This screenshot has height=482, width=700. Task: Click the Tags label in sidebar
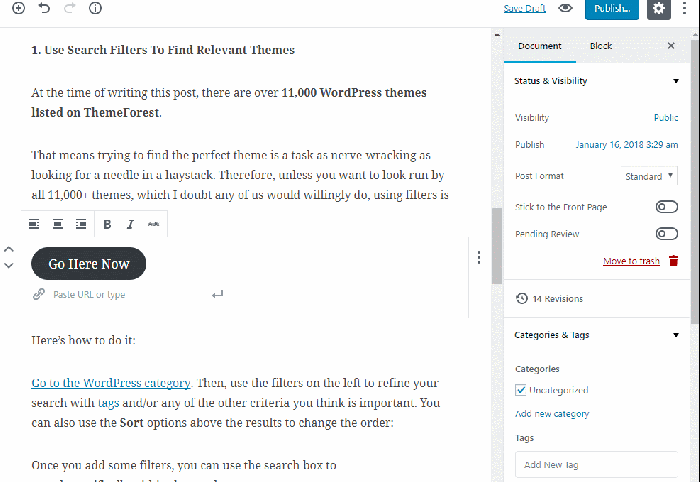(x=525, y=438)
